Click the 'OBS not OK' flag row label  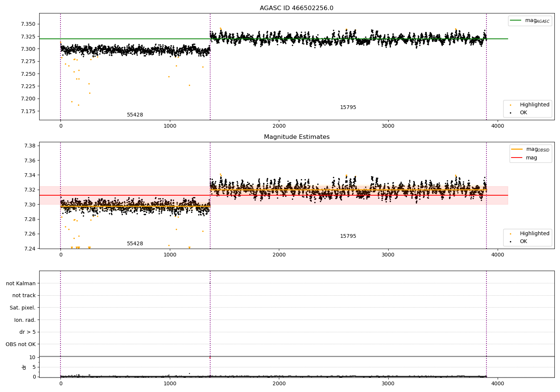[x=21, y=344]
